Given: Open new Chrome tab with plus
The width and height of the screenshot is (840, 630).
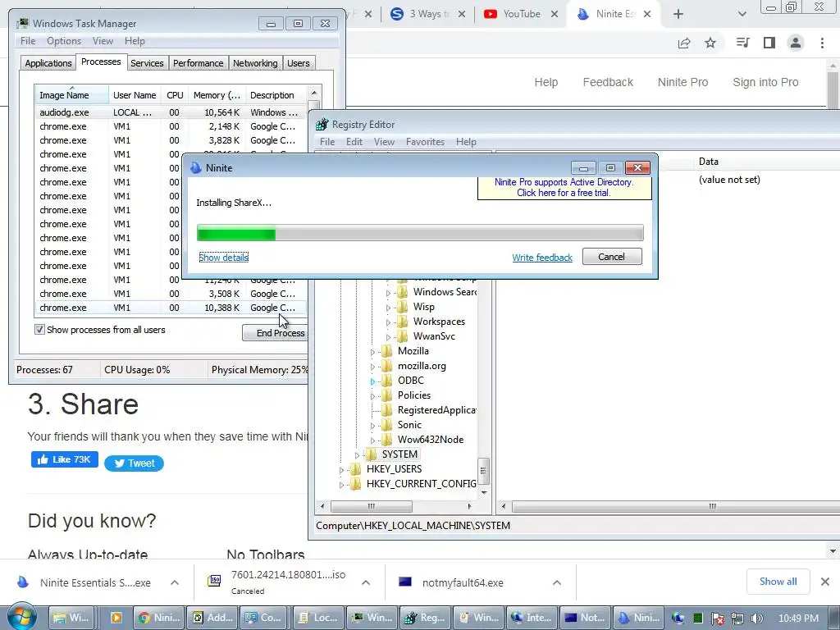Looking at the screenshot, I should click(678, 14).
